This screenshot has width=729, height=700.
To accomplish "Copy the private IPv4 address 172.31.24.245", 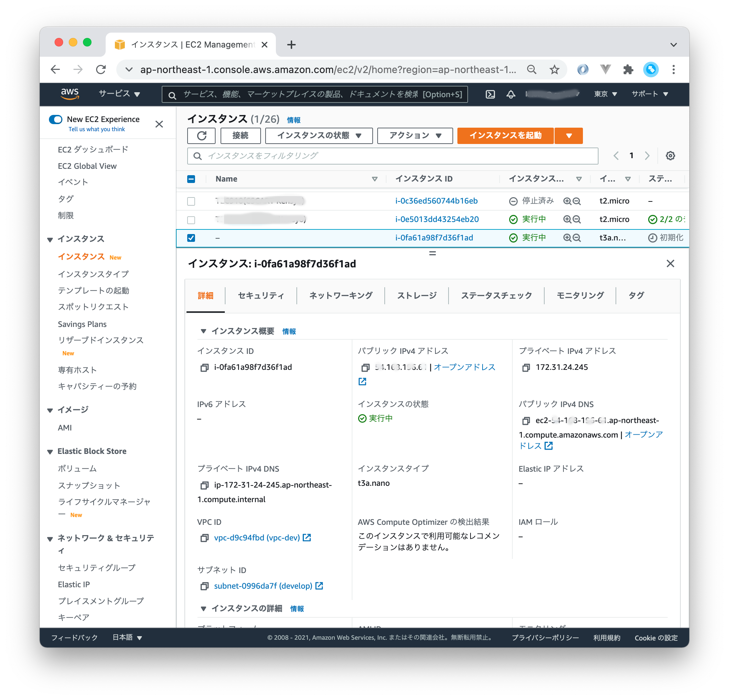I will (x=525, y=367).
